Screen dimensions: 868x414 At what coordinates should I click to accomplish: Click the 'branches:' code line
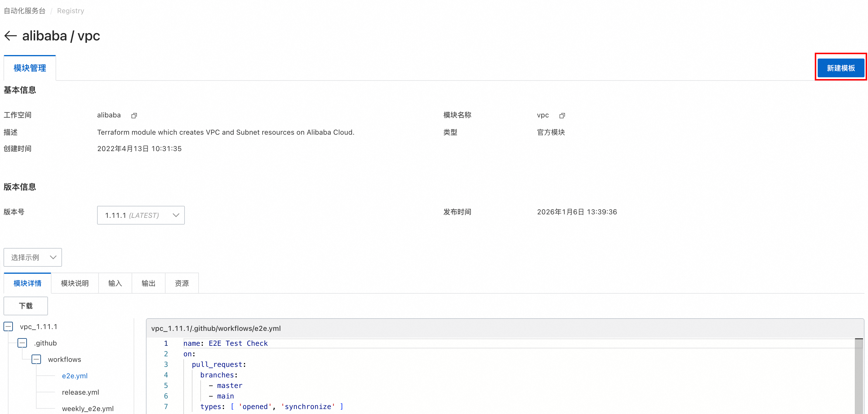219,375
